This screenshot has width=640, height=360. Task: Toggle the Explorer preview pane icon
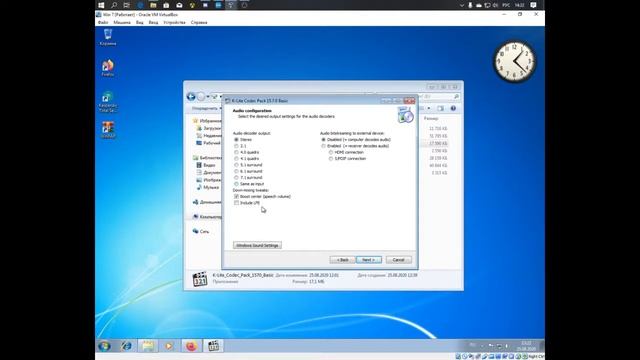click(440, 108)
